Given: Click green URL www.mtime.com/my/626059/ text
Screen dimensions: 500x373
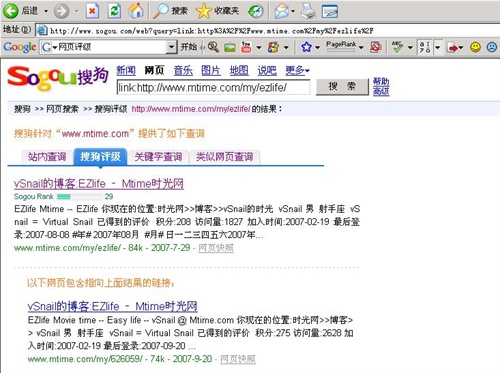Looking at the screenshot, I should pyautogui.click(x=85, y=359).
